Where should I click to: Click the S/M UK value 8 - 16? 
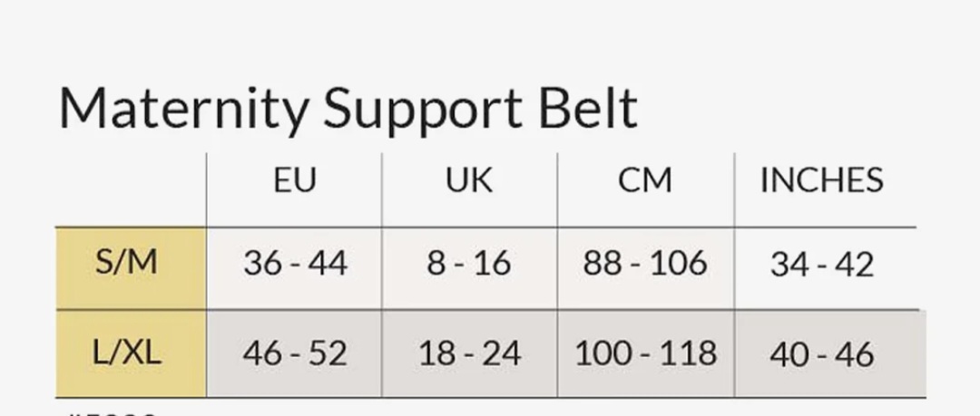click(x=469, y=264)
